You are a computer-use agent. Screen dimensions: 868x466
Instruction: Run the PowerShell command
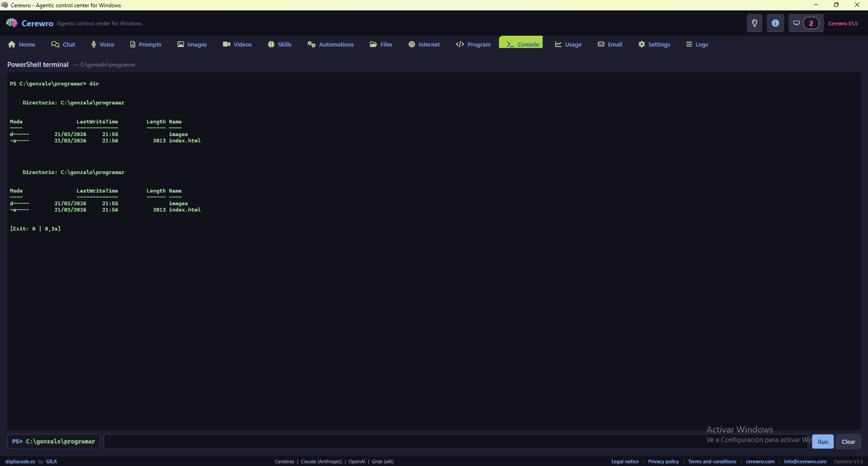click(822, 442)
